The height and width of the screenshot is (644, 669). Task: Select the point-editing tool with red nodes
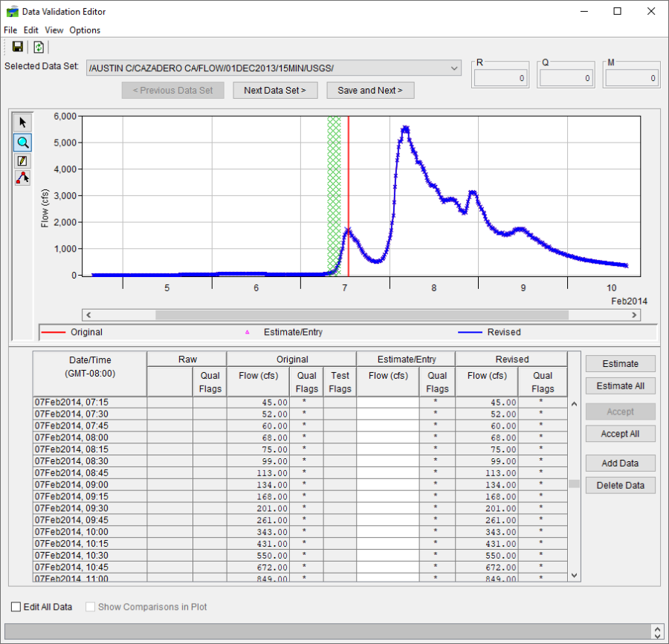point(22,178)
